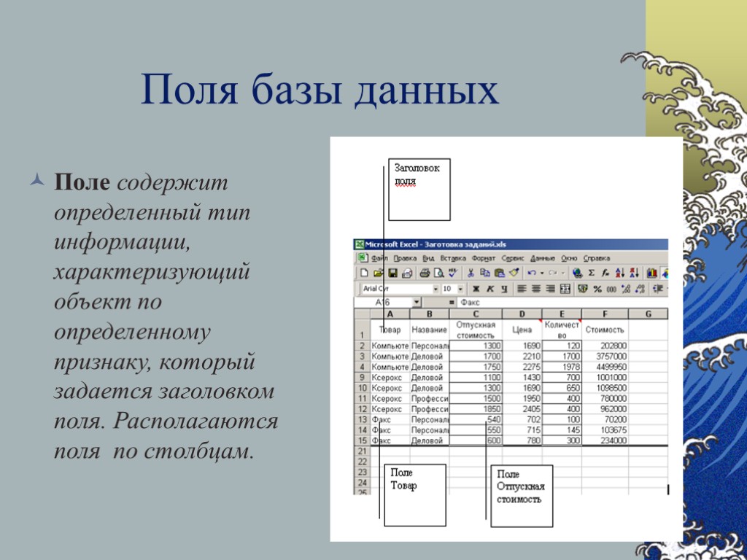The height and width of the screenshot is (560, 747).
Task: Click the Cut scissors icon
Action: 471,273
